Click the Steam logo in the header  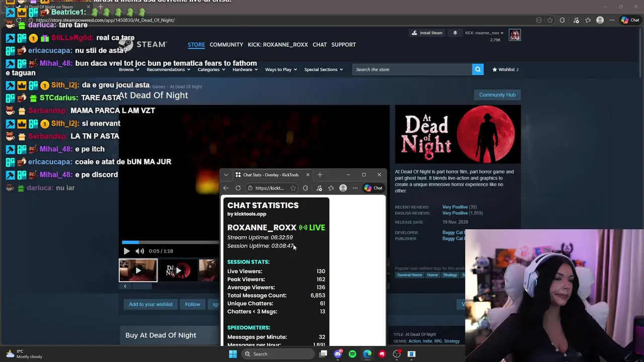143,45
